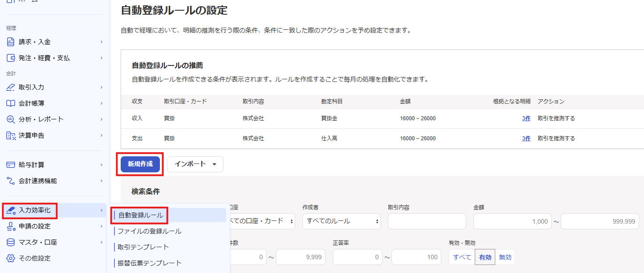Image resolution: width=644 pixels, height=273 pixels.
Task: Select the 無効 status filter option
Action: (x=505, y=257)
